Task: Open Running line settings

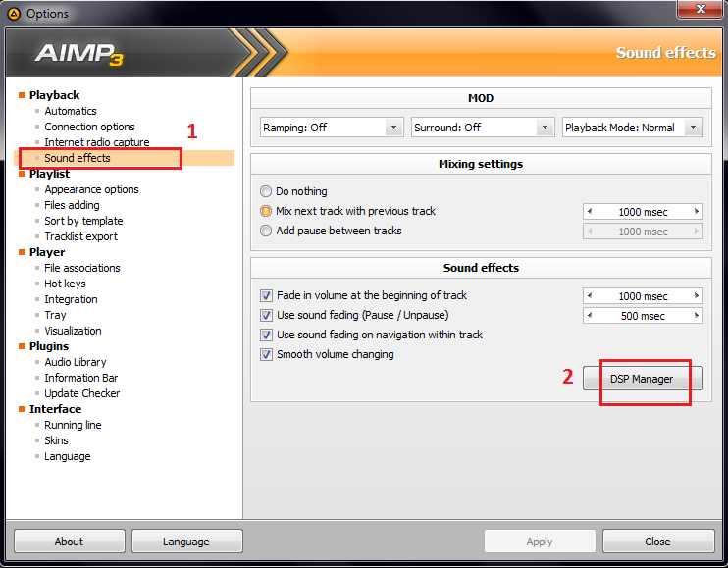Action: tap(73, 425)
